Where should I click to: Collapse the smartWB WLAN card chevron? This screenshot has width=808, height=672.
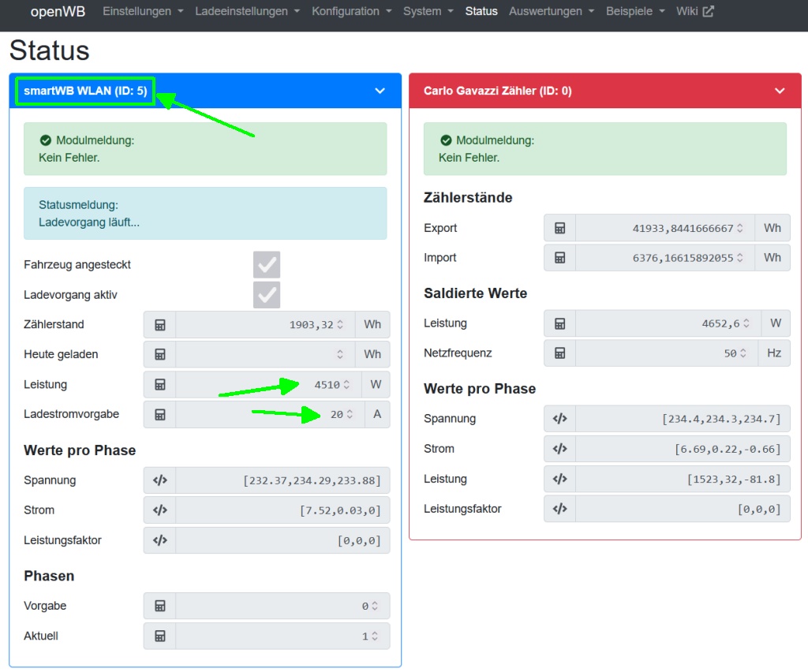380,91
